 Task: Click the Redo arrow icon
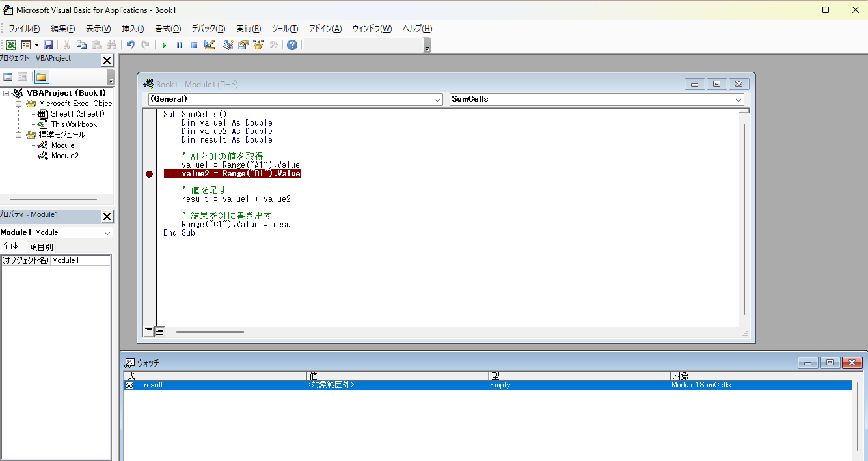tap(145, 45)
